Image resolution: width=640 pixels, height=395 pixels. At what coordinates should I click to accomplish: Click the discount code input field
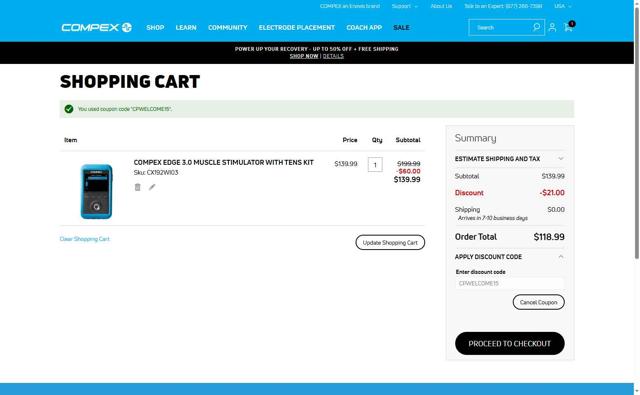509,283
